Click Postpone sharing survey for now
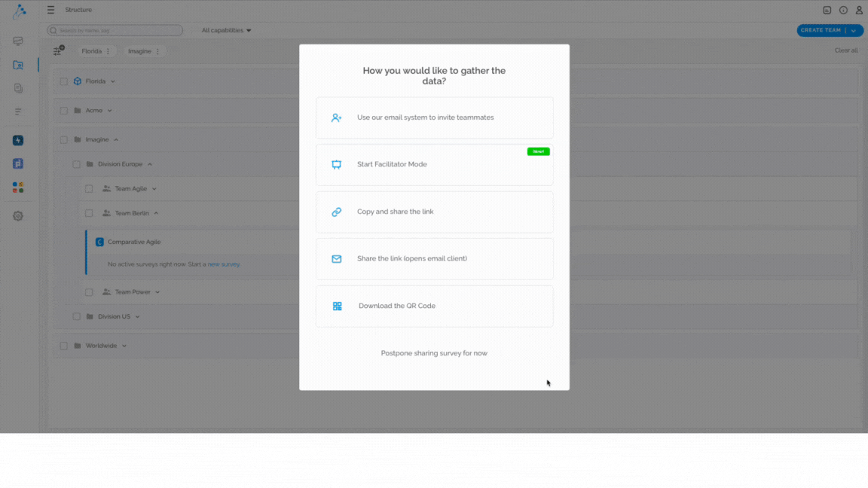 click(x=434, y=353)
